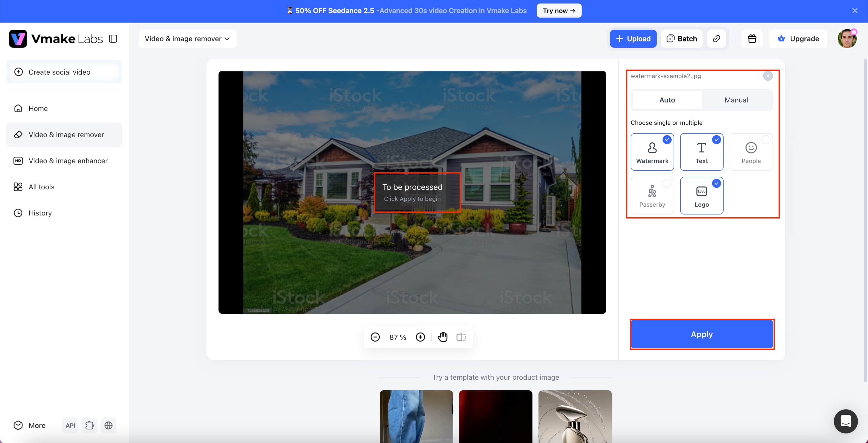Click the 87 % zoom value
Viewport: 868px width, 443px height.
tap(398, 338)
